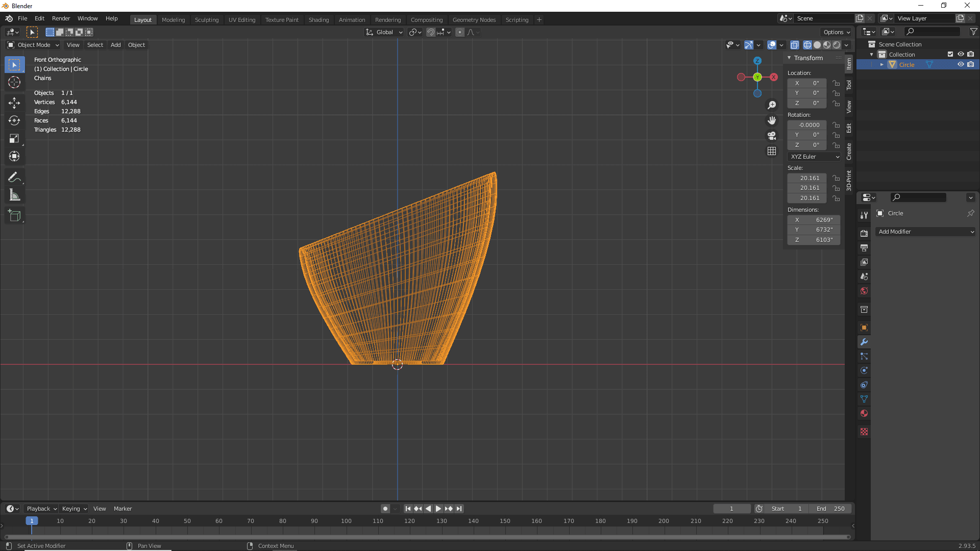
Task: Open the viewport Add menu
Action: click(x=116, y=45)
